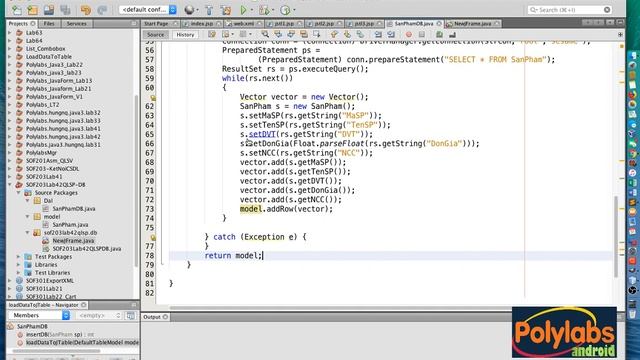The width and height of the screenshot is (640, 360).
Task: Switch to the Services tab
Action: 76,24
